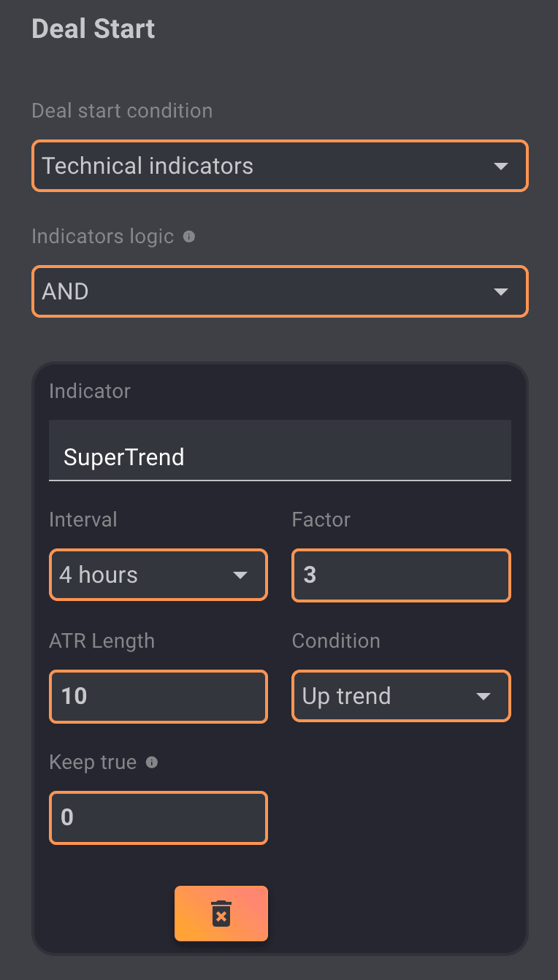
Task: Click the Keep true label text
Action: click(x=93, y=762)
